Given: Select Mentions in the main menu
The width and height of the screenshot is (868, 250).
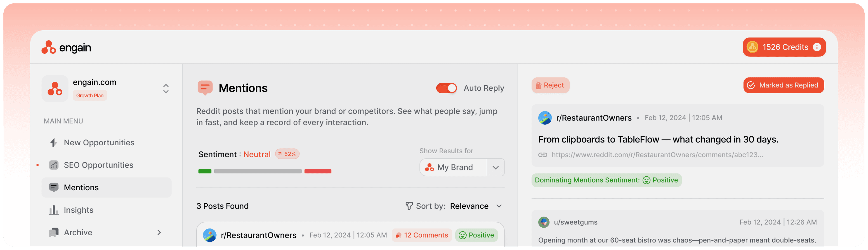Looking at the screenshot, I should click(81, 187).
